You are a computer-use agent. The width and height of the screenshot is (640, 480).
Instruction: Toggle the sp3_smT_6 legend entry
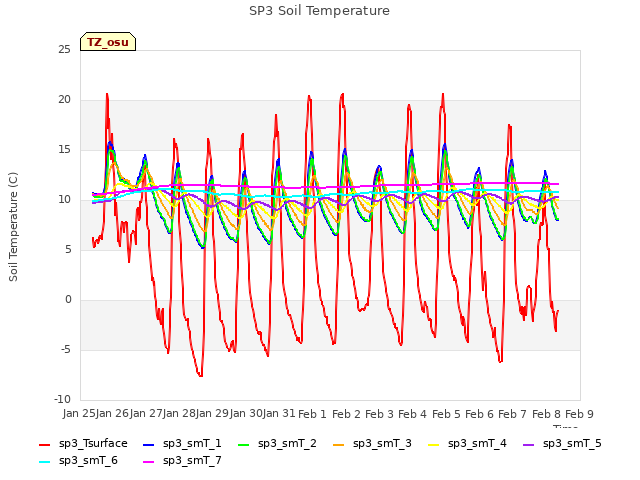(x=78, y=461)
